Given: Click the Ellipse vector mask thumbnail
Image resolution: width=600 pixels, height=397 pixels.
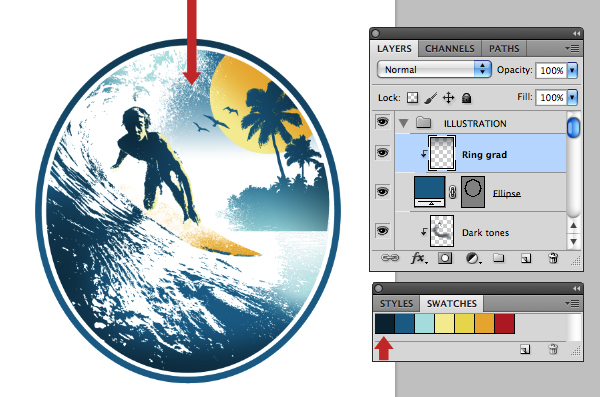Looking at the screenshot, I should pyautogui.click(x=473, y=192).
